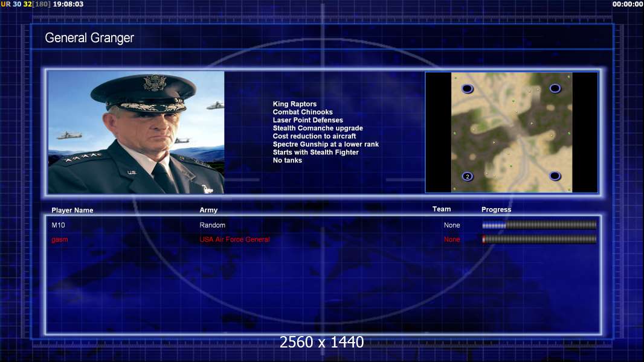The height and width of the screenshot is (362, 644).
Task: Click the "None" team value for M10
Action: pyautogui.click(x=452, y=225)
